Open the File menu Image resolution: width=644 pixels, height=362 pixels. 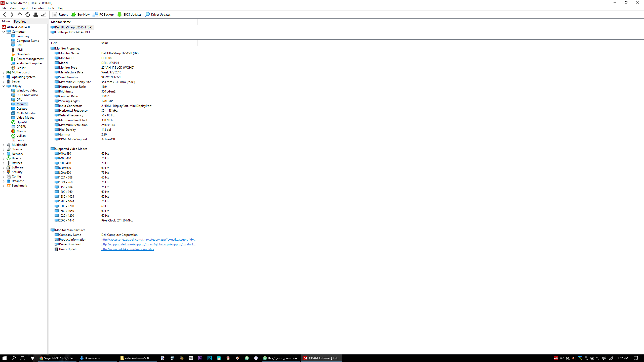click(4, 8)
